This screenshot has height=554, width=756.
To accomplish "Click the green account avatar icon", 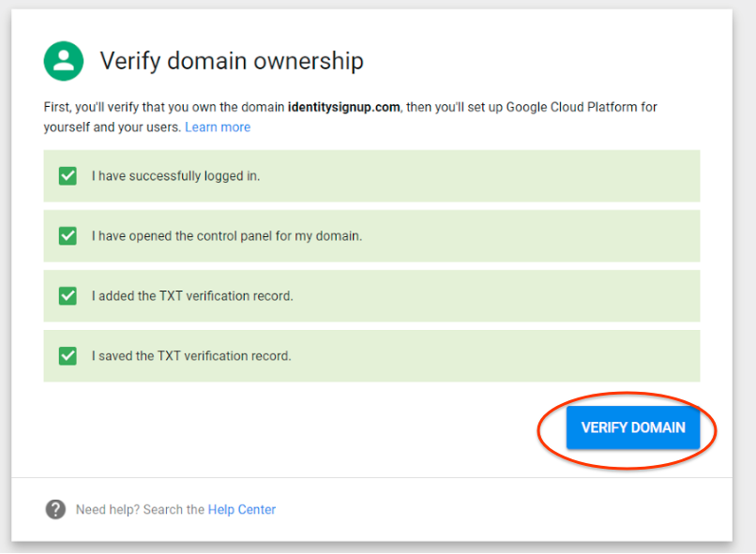I will click(x=63, y=61).
